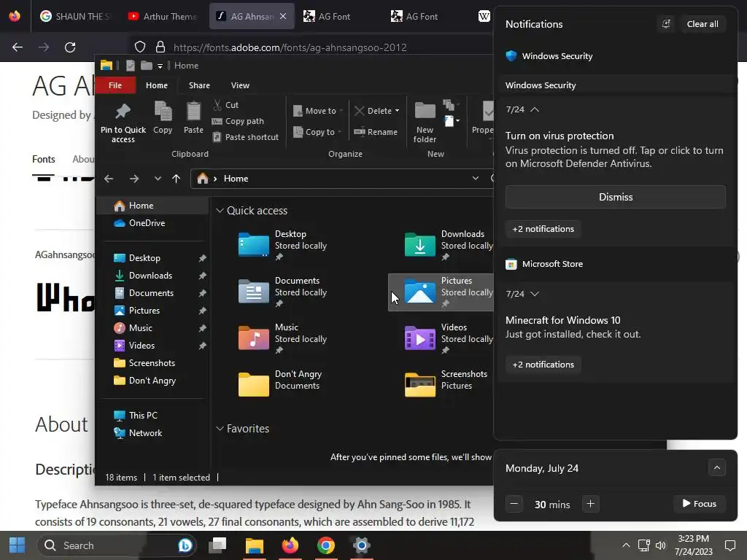Image resolution: width=747 pixels, height=560 pixels.
Task: Switch to the View ribbon tab
Action: pos(240,85)
